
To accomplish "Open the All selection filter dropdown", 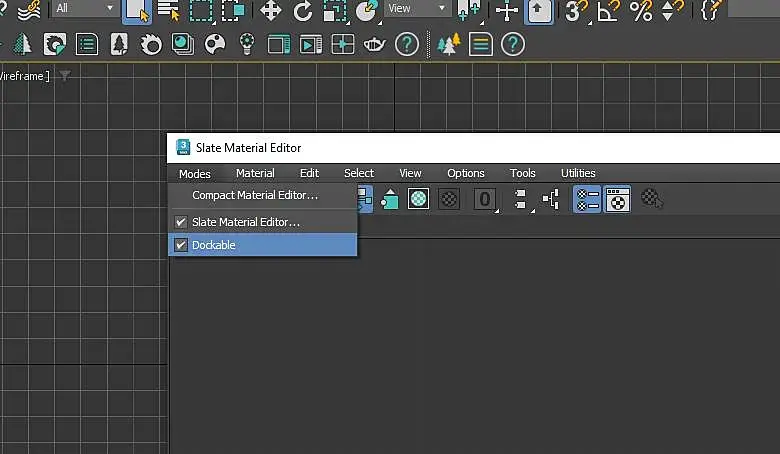I will [x=85, y=8].
